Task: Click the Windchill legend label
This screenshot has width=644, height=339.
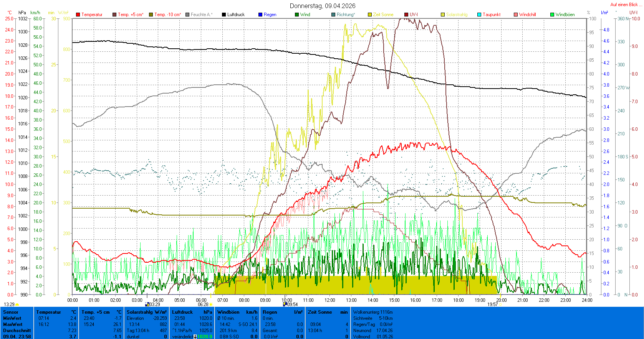Action: tap(527, 15)
